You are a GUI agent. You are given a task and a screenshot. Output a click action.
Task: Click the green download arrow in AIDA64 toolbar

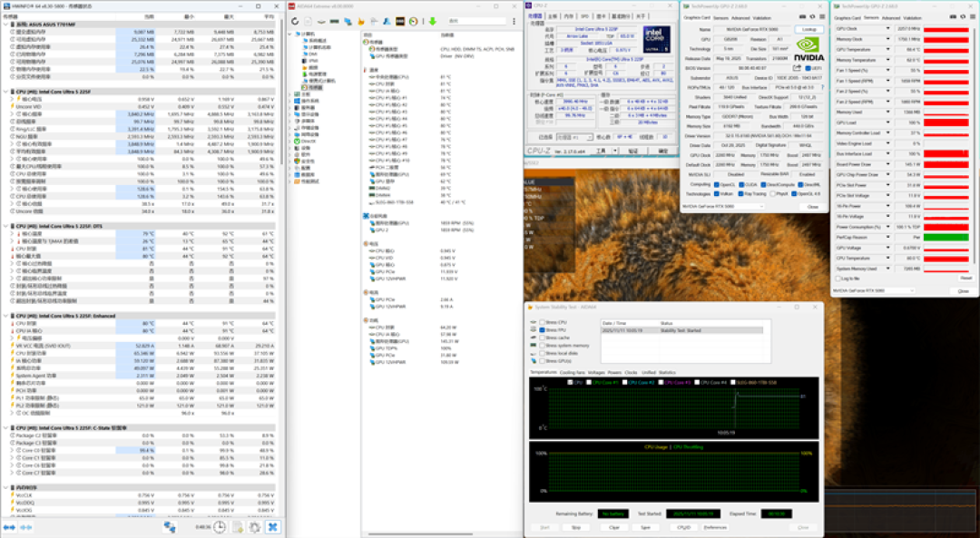[x=433, y=21]
